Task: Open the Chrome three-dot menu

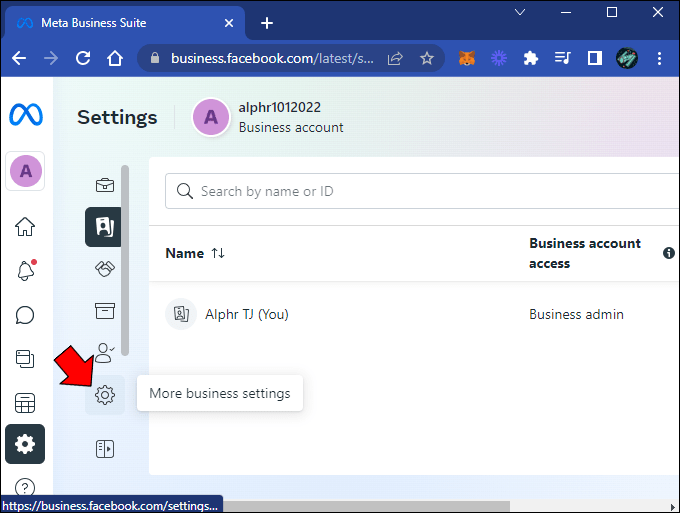Action: [659, 58]
